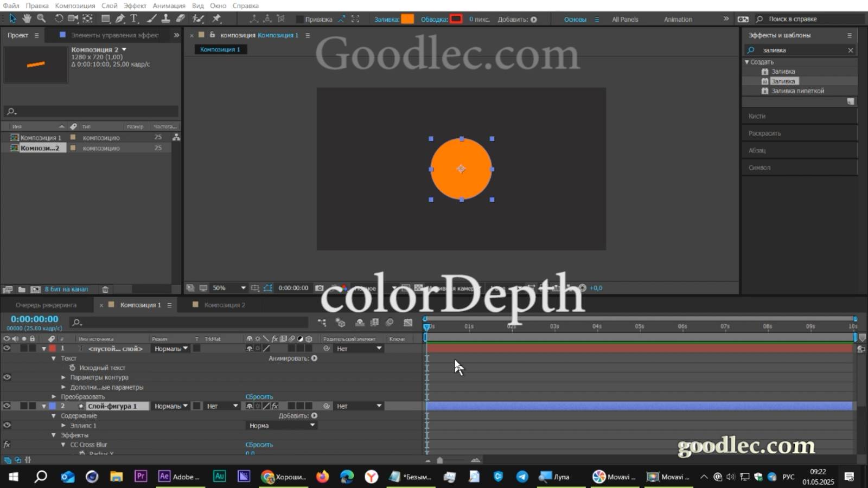Open the parent dropdown showing Нет
Viewport: 868px width, 488px height.
click(358, 349)
